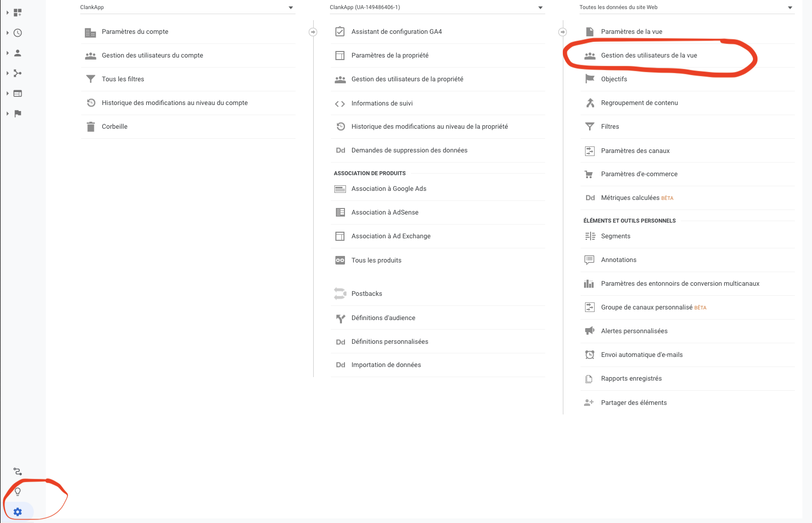Open Customization dashboard icon in sidebar
The image size is (812, 523).
point(18,13)
